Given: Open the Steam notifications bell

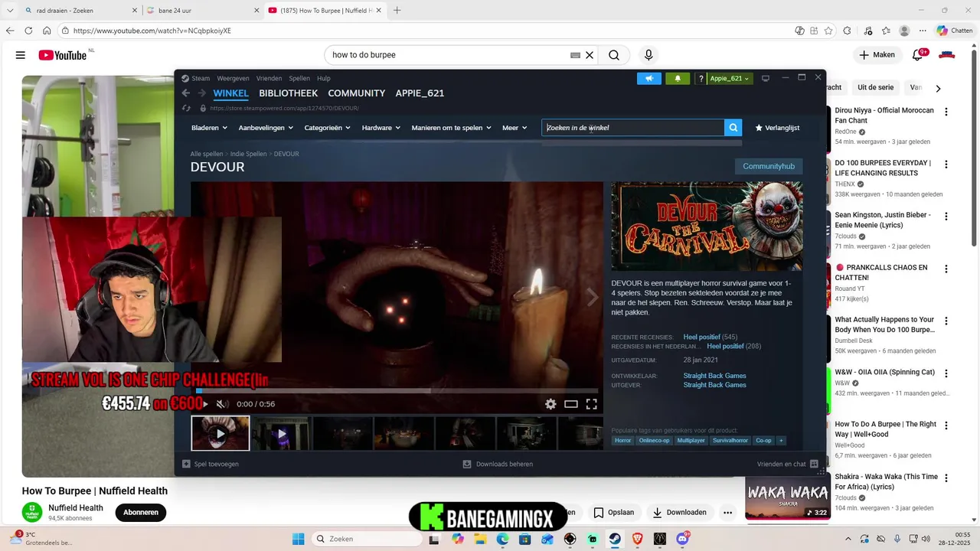Looking at the screenshot, I should pos(678,78).
